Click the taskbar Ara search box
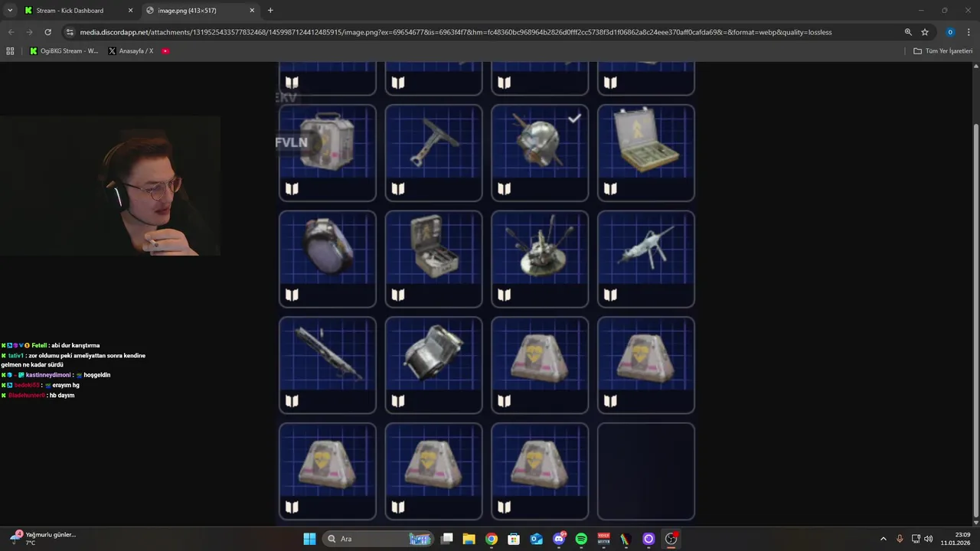980x551 pixels. click(x=378, y=539)
